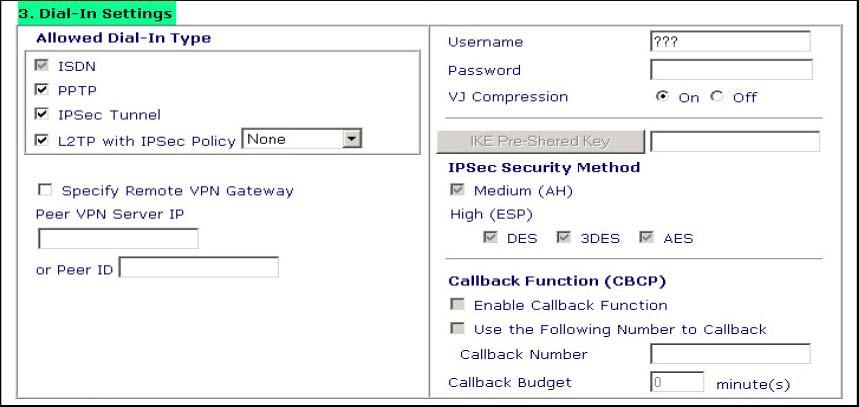Toggle the DES encryption checkbox
The width and height of the screenshot is (859, 407).
pyautogui.click(x=489, y=238)
